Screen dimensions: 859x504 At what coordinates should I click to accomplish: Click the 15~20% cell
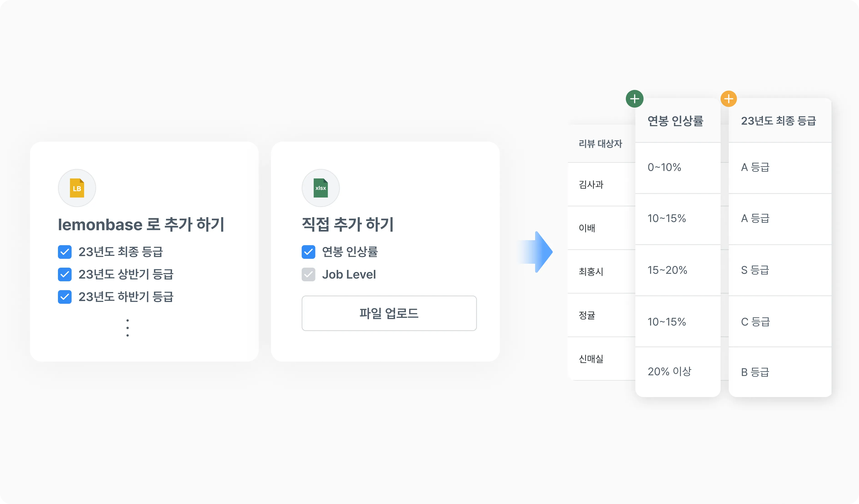coord(678,270)
